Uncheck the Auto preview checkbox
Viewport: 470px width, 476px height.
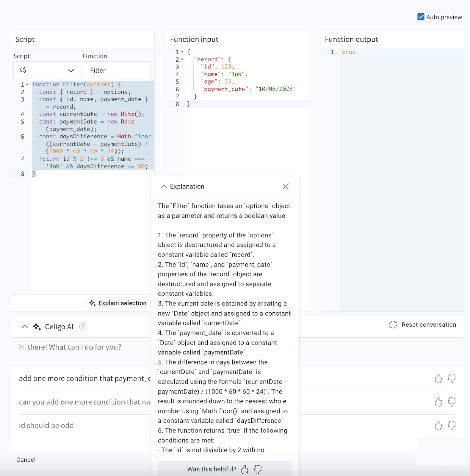421,17
